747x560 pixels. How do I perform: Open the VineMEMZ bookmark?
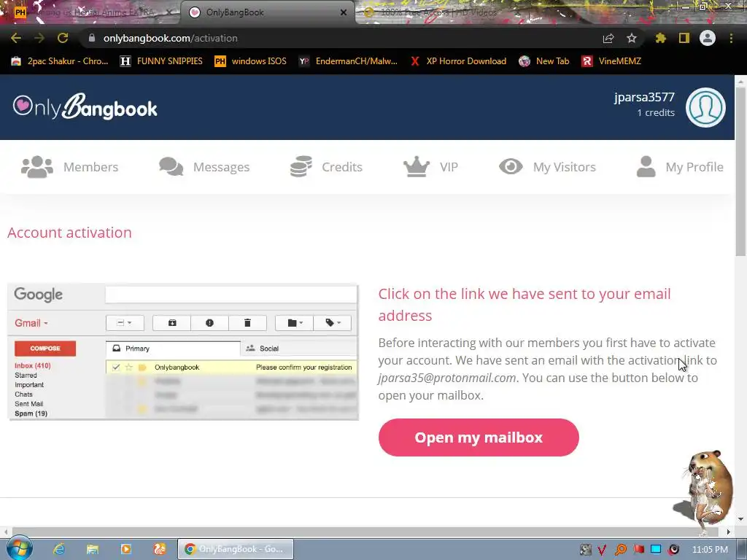pyautogui.click(x=612, y=61)
